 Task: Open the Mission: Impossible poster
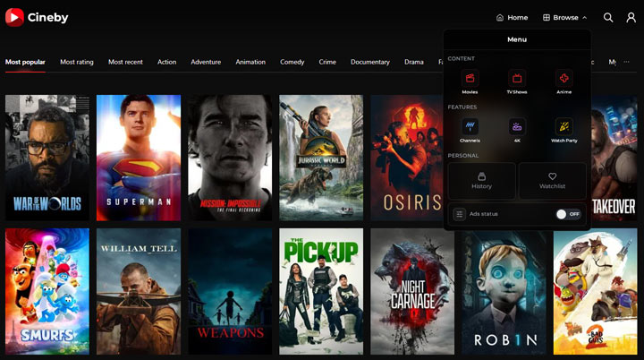point(230,158)
